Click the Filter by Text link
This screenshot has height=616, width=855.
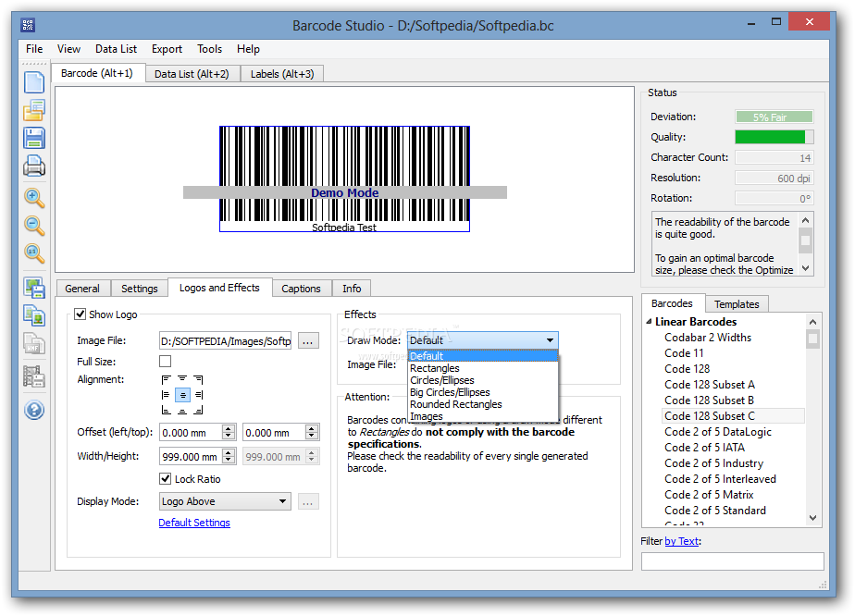682,541
